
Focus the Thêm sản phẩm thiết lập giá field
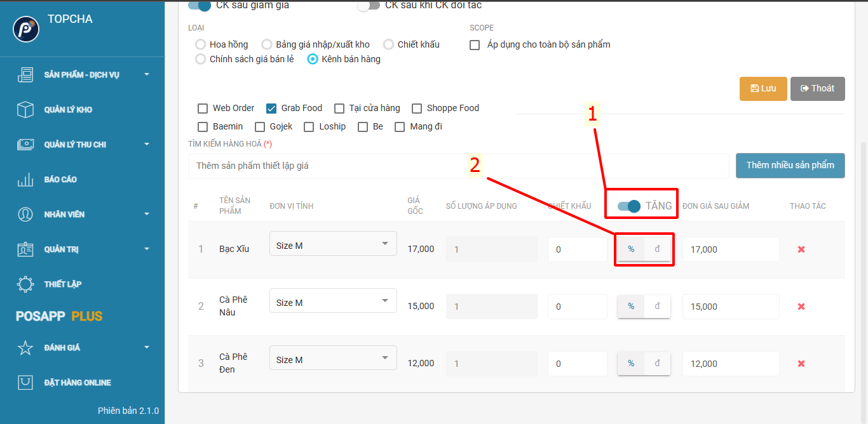(458, 166)
